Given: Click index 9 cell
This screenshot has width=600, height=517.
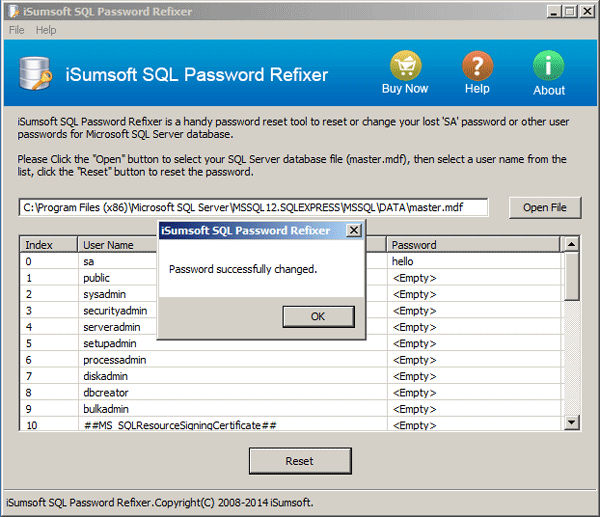Looking at the screenshot, I should (x=48, y=409).
